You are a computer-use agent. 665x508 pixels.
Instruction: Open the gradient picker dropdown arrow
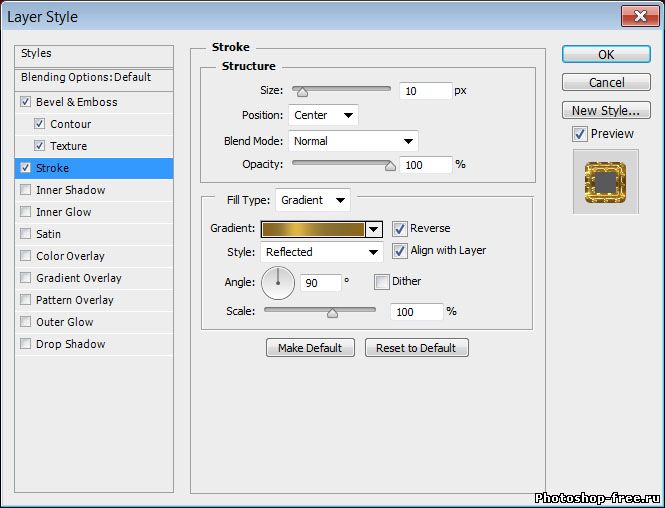(374, 229)
